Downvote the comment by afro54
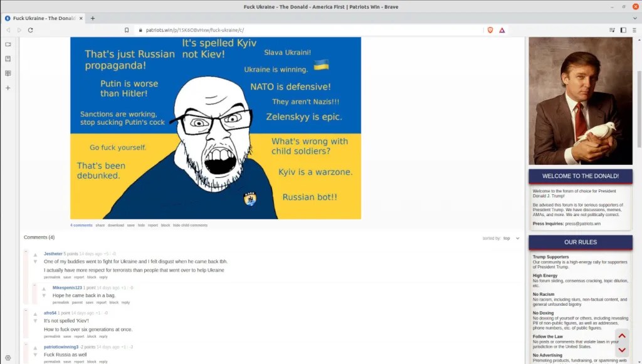Viewport: 642px width, 364px height. (x=35, y=320)
